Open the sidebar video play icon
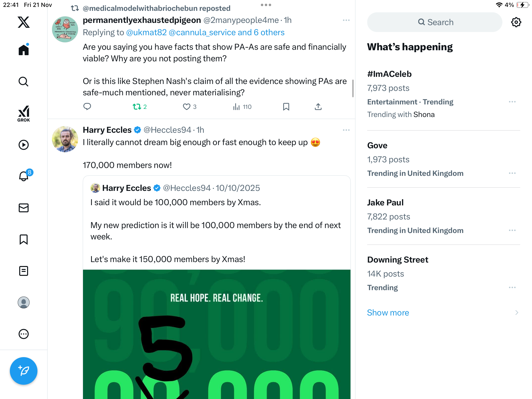 [x=24, y=145]
